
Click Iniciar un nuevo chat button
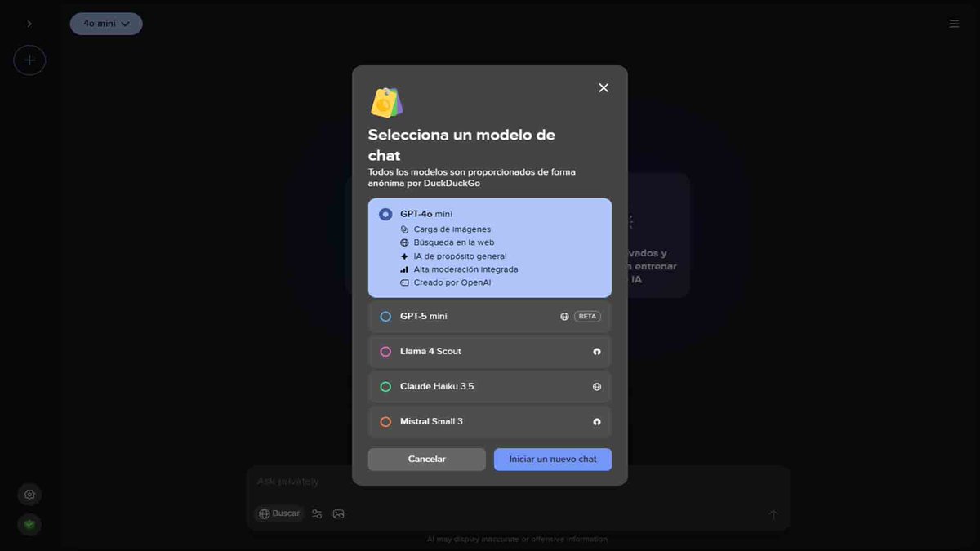pos(553,459)
